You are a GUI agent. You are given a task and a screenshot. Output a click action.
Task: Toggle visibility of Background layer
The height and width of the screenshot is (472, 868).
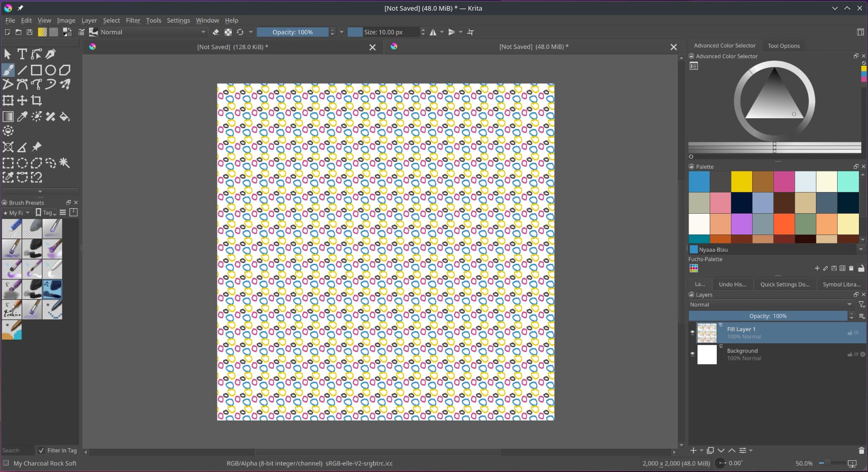pyautogui.click(x=692, y=354)
